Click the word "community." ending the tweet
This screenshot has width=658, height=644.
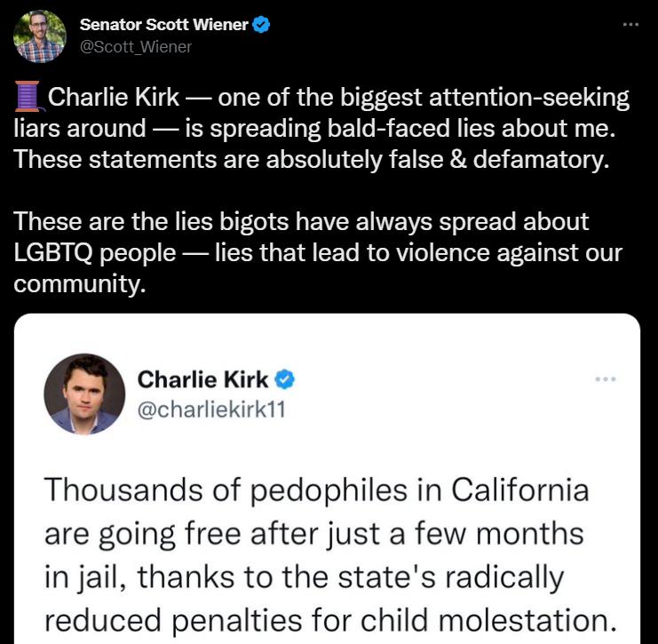(80, 283)
